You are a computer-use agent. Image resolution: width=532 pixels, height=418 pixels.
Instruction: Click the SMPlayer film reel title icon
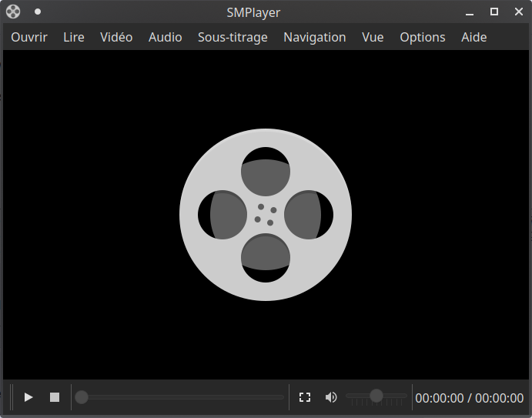pyautogui.click(x=13, y=12)
